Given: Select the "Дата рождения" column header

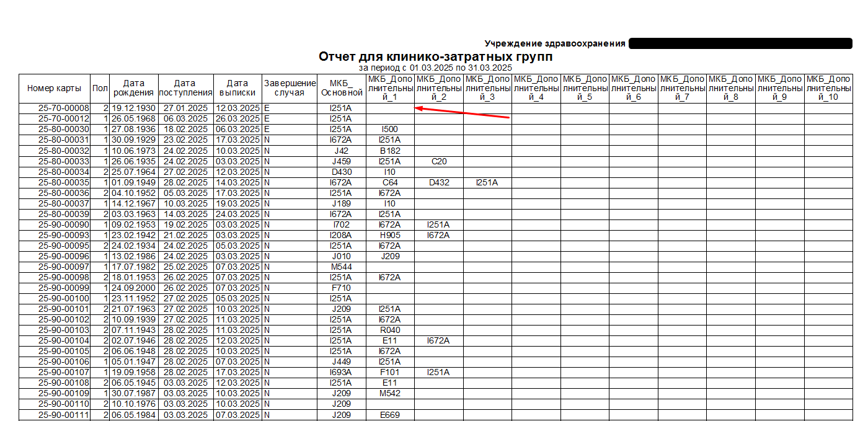Looking at the screenshot, I should tap(133, 88).
